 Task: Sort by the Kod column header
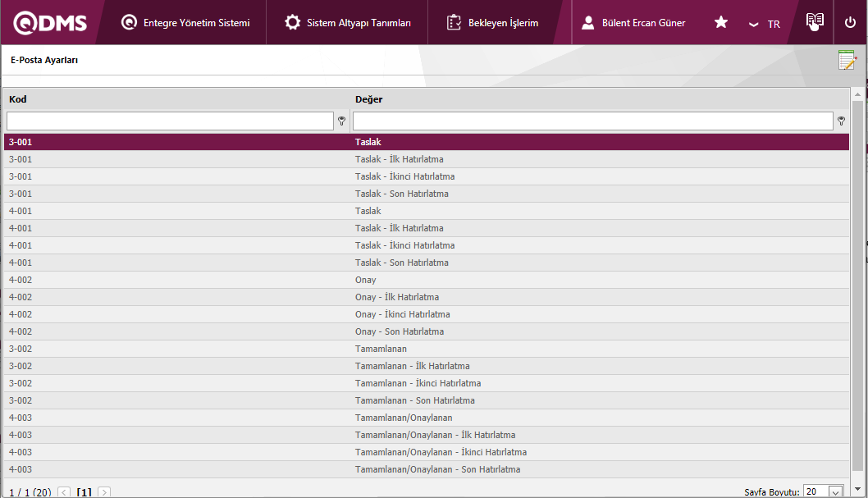[18, 99]
